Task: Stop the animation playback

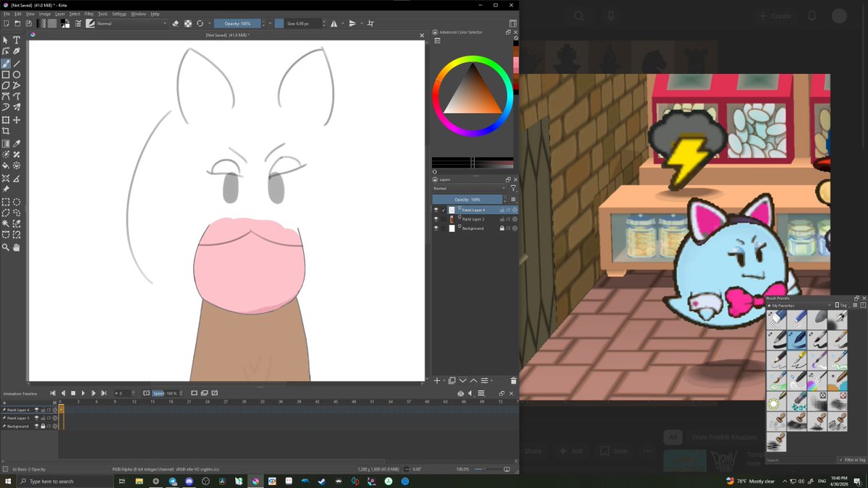Action: point(73,393)
